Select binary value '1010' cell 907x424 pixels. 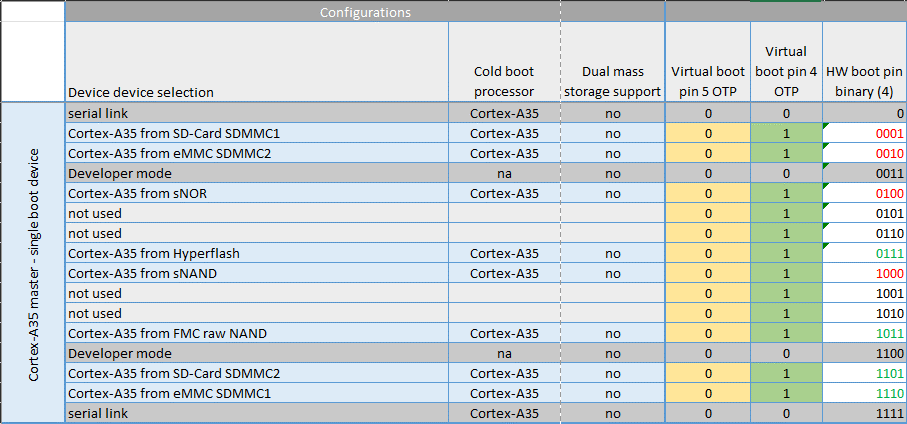click(x=864, y=314)
